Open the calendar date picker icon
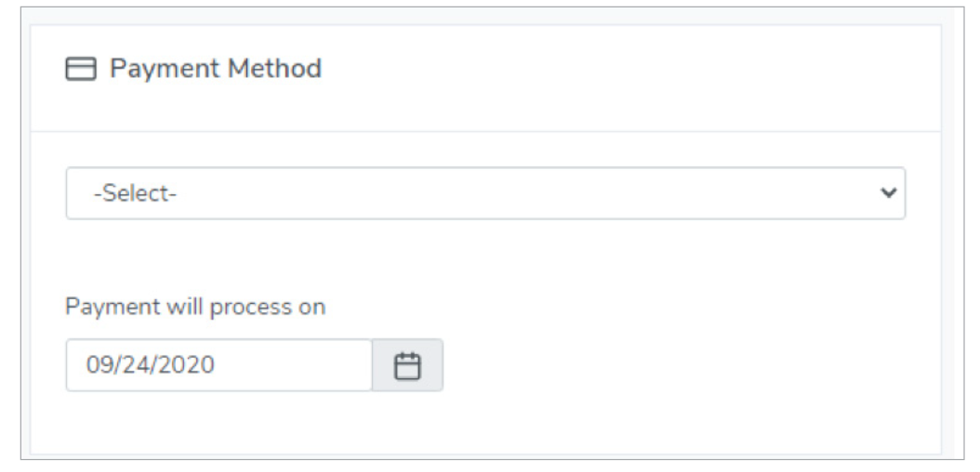Image resolution: width=980 pixels, height=472 pixels. 407,366
